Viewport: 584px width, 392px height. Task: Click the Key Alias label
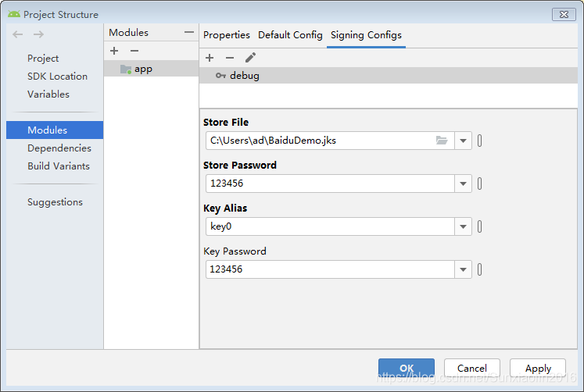[225, 208]
